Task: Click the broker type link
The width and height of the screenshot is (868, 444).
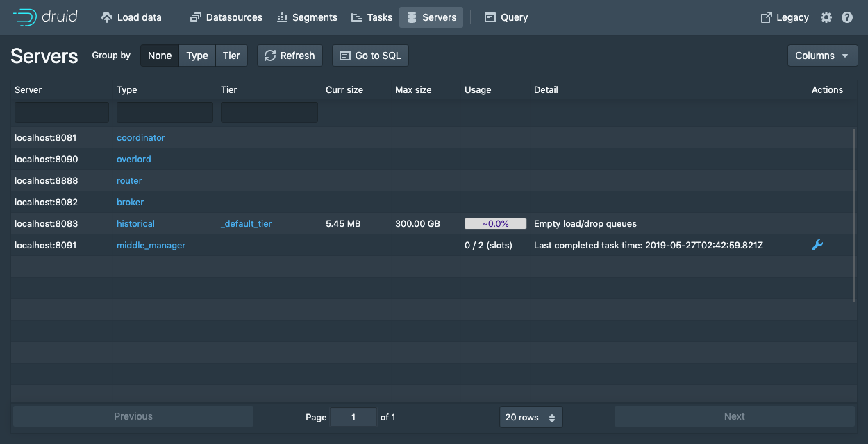Action: [x=131, y=202]
